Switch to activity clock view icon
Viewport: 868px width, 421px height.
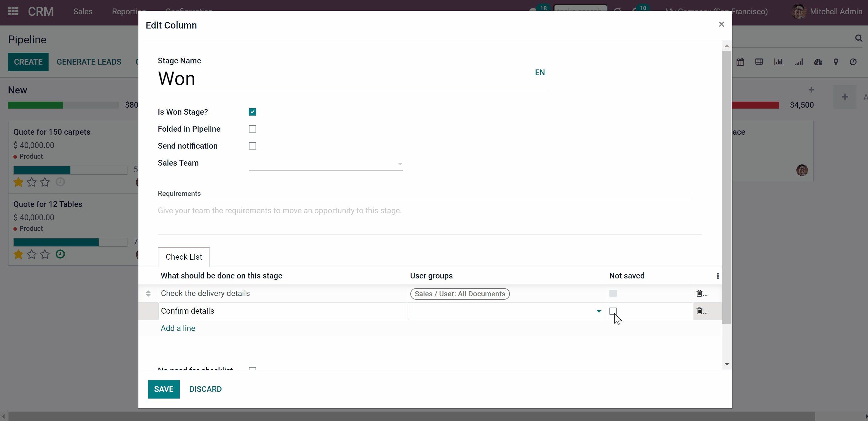point(853,62)
